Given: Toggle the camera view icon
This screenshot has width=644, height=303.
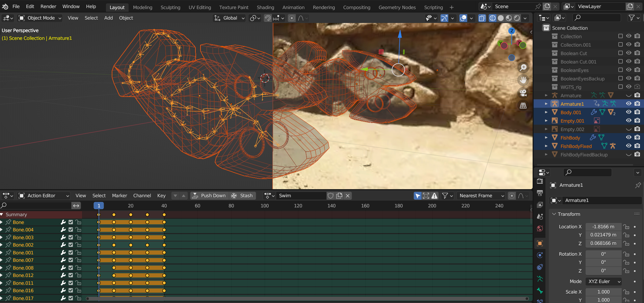Looking at the screenshot, I should (523, 93).
